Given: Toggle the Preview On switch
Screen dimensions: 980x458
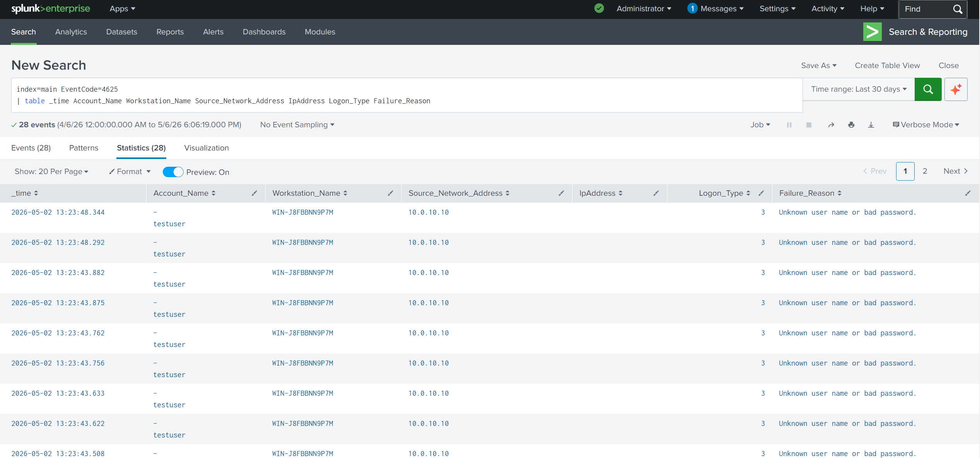Looking at the screenshot, I should click(x=173, y=172).
